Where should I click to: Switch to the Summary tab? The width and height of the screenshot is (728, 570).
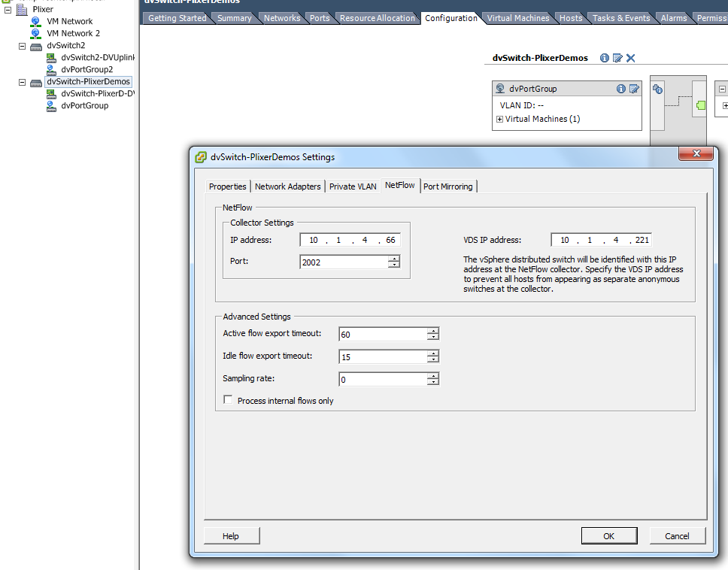235,18
